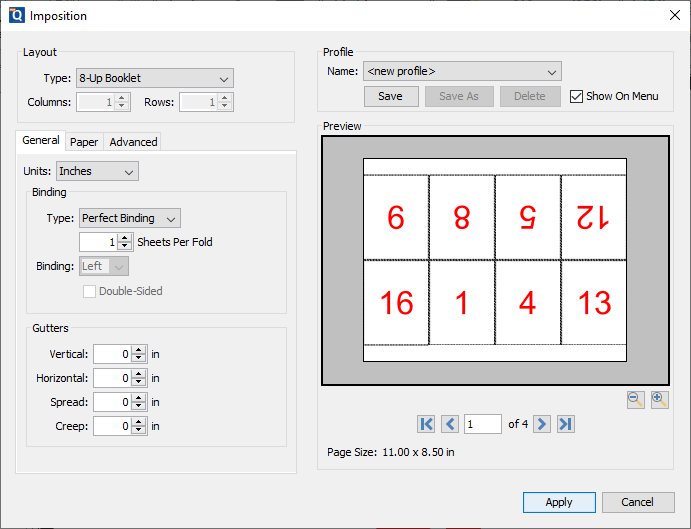
Task: Decrease the Vertical gutter value
Action: (139, 358)
